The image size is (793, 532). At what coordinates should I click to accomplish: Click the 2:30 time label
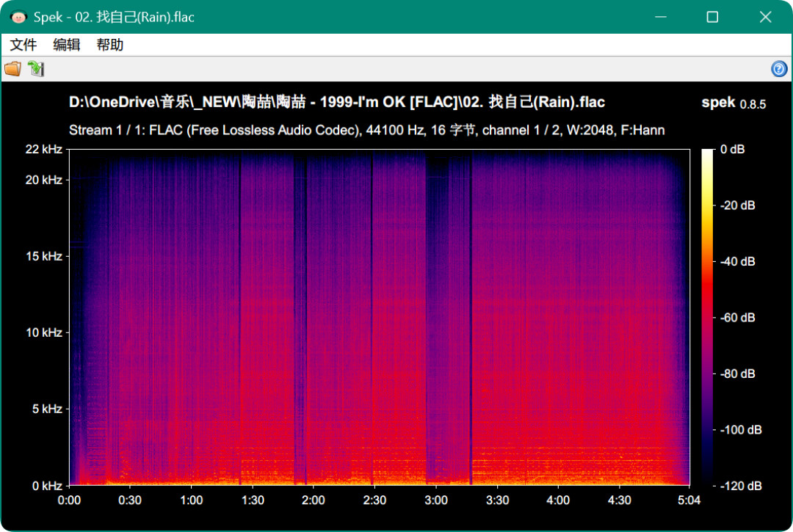coord(374,500)
